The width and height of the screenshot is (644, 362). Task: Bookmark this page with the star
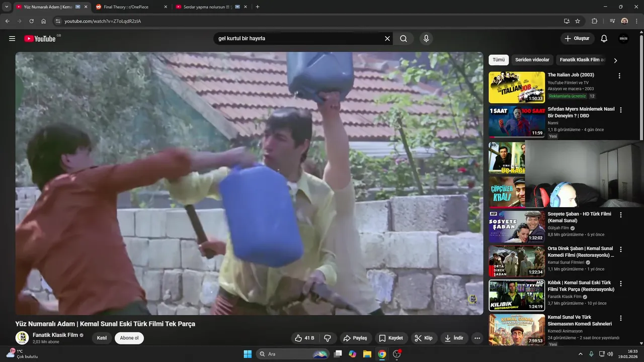click(578, 21)
